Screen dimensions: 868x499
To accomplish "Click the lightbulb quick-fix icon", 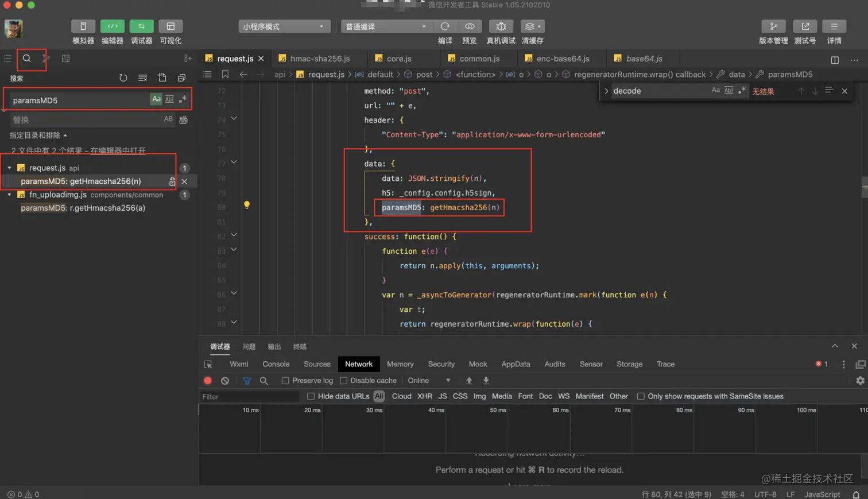I will [x=247, y=205].
